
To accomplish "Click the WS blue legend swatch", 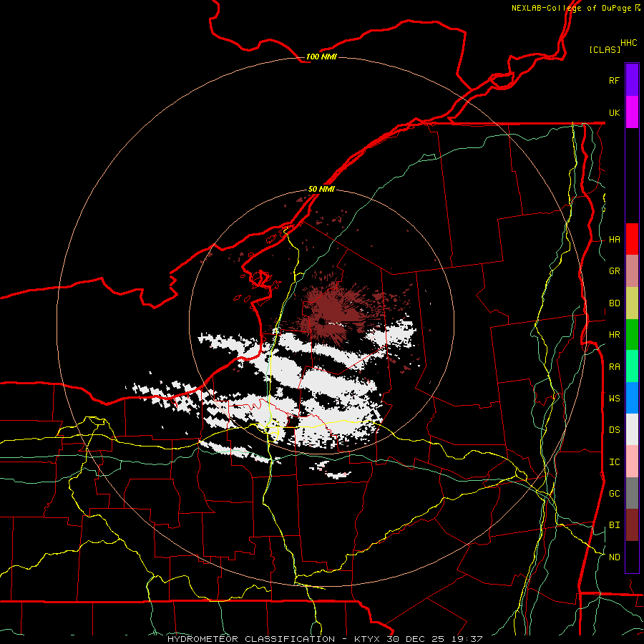I will (x=632, y=398).
